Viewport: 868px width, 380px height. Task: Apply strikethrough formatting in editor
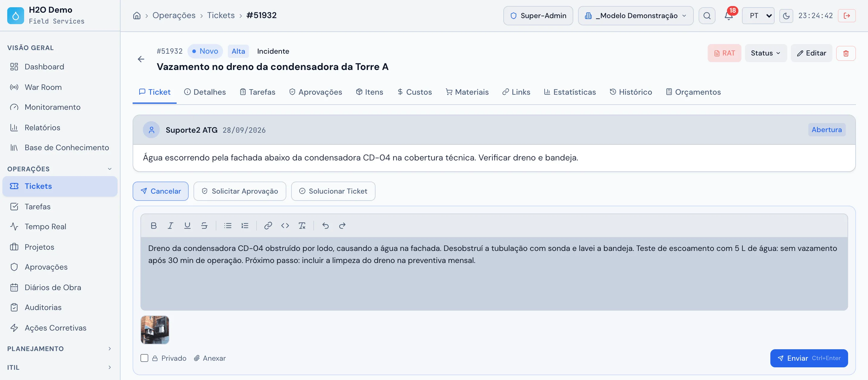coord(204,226)
